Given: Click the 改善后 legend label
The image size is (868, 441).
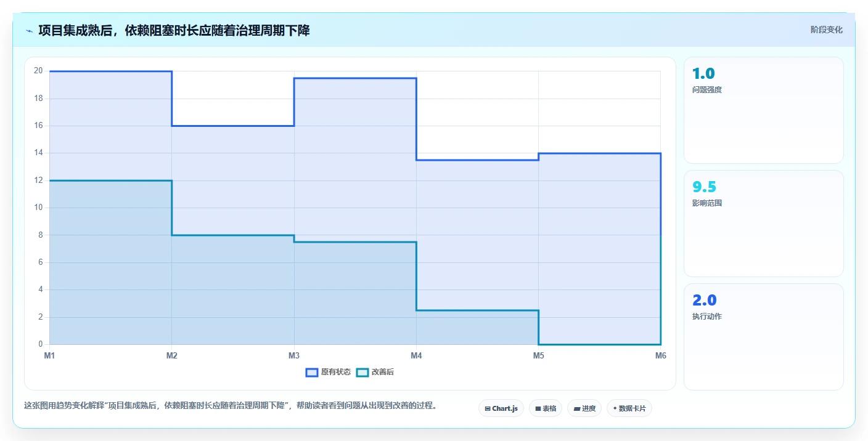Looking at the screenshot, I should [382, 372].
